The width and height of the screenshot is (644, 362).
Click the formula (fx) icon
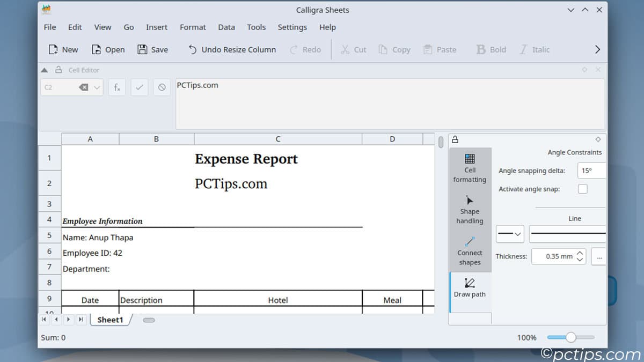tap(116, 87)
